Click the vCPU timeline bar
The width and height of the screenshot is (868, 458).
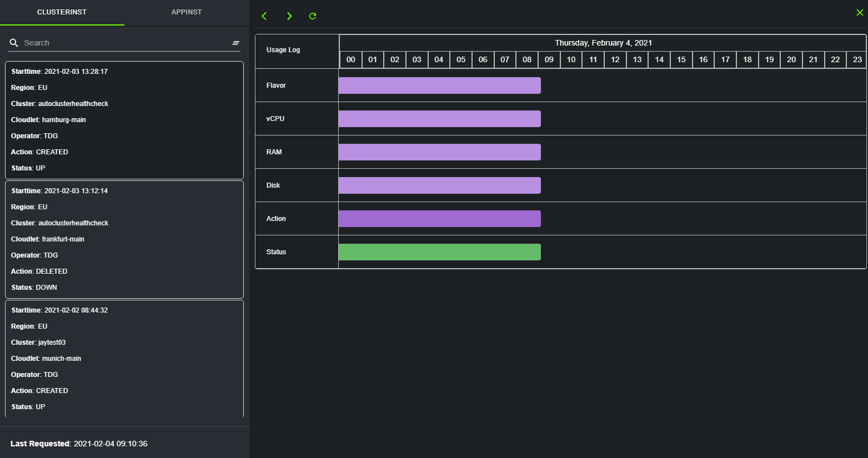click(x=439, y=119)
